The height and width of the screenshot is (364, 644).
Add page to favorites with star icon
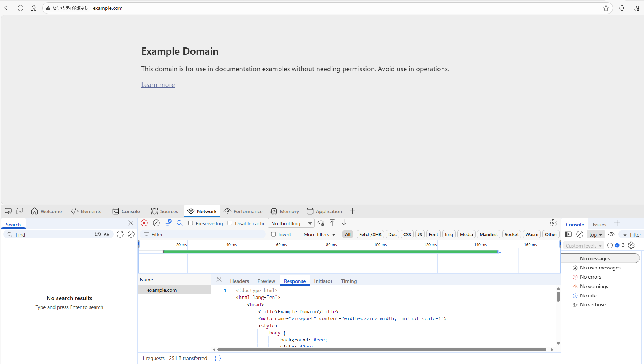606,8
